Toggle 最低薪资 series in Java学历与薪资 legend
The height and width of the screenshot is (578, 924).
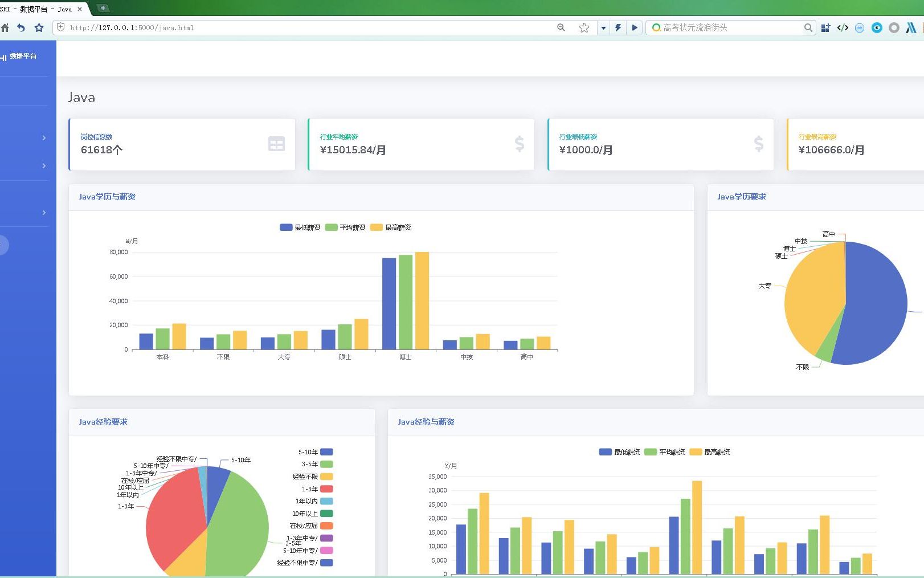(300, 227)
